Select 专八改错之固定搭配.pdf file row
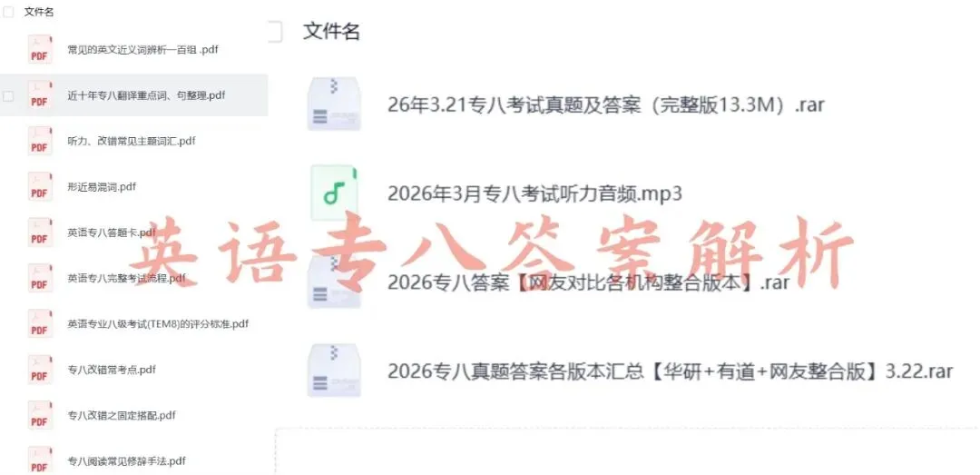This screenshot has width=980, height=475. click(133, 415)
